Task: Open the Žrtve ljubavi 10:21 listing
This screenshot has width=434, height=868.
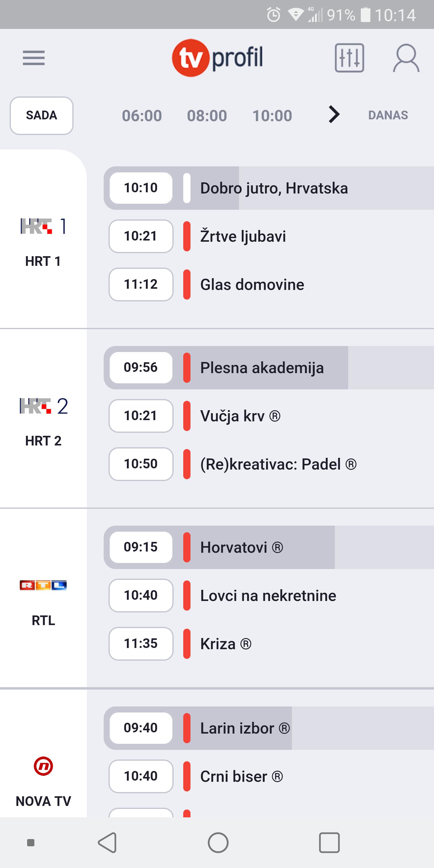Action: 243,236
